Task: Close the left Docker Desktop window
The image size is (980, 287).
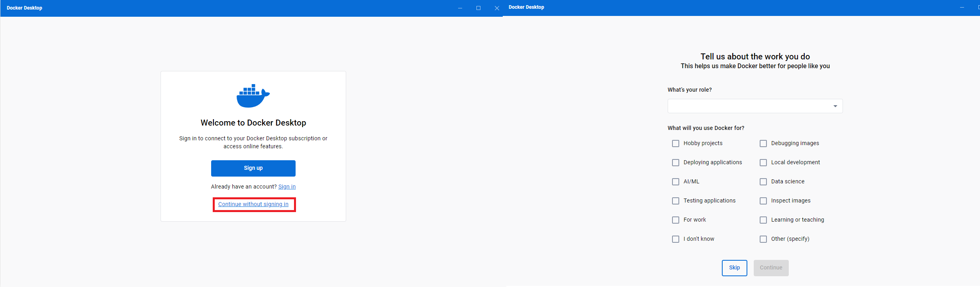Action: (x=497, y=8)
